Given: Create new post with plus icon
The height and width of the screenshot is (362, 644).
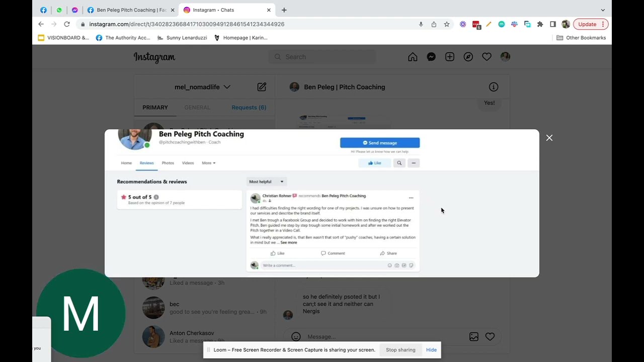Looking at the screenshot, I should pos(450,57).
